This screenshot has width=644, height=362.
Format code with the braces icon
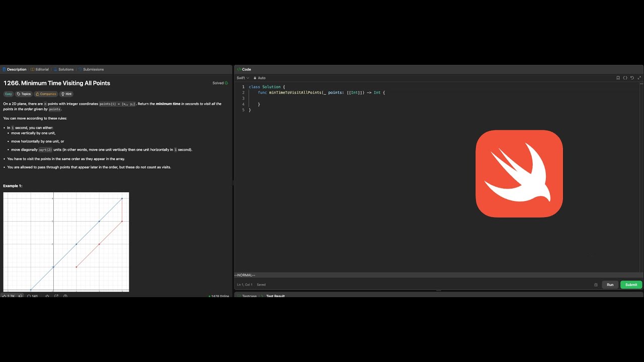(x=625, y=78)
